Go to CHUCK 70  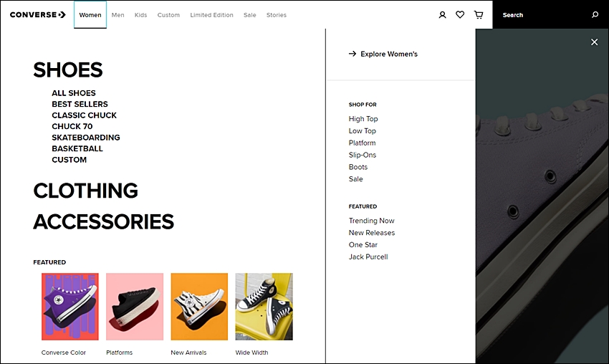[72, 126]
